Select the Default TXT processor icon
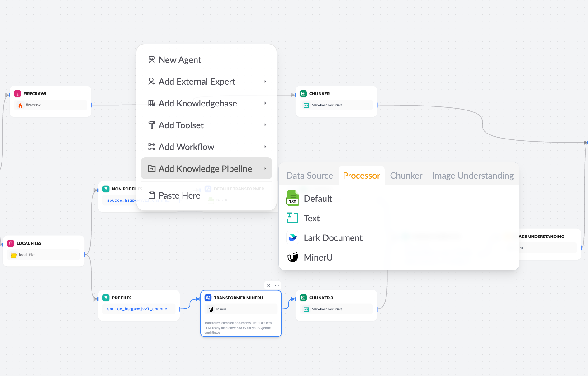This screenshot has width=588, height=376. [292, 198]
